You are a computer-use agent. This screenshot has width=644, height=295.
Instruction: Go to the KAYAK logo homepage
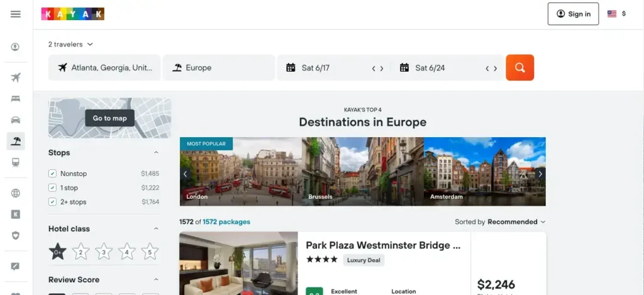coord(73,14)
